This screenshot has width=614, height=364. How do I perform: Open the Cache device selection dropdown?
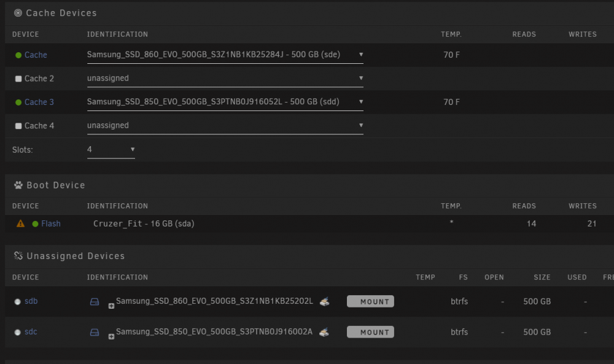pos(225,55)
